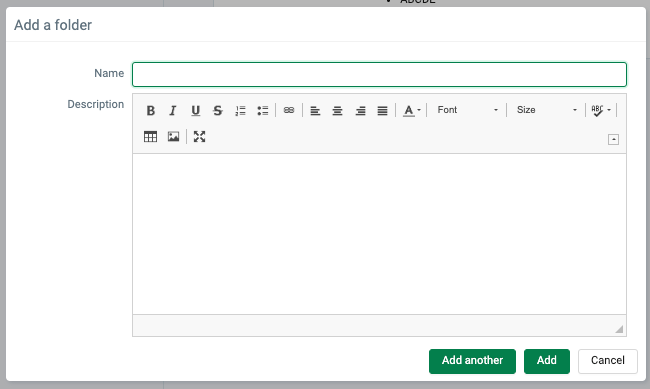650x389 pixels.
Task: Align description text right
Action: (x=360, y=110)
